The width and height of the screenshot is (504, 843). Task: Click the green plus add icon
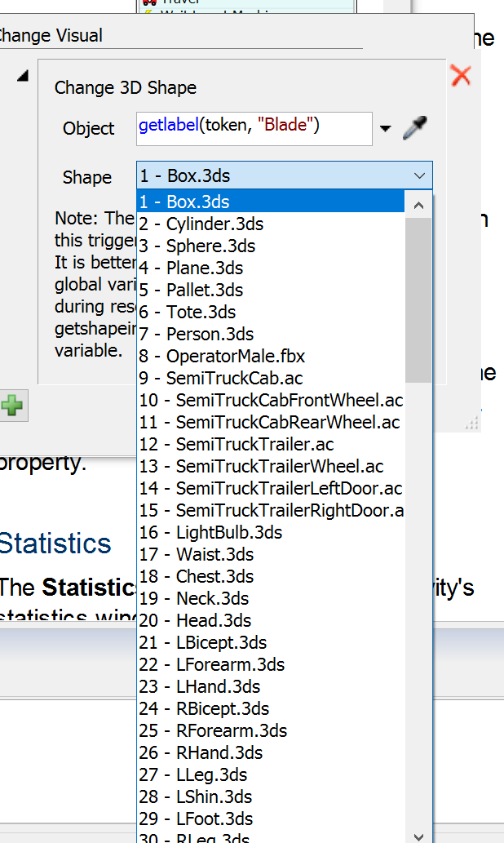11,406
